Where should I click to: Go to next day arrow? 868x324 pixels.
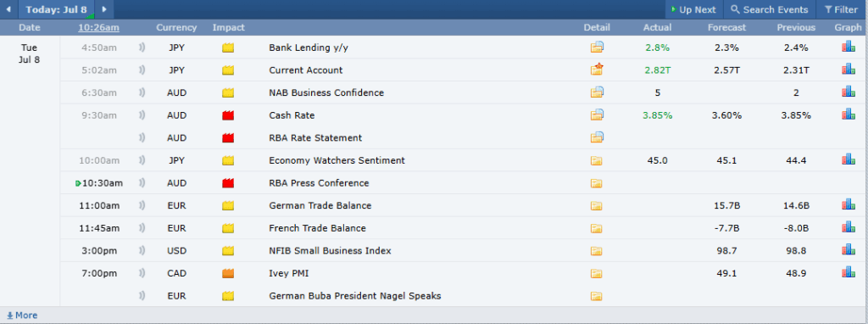[104, 9]
